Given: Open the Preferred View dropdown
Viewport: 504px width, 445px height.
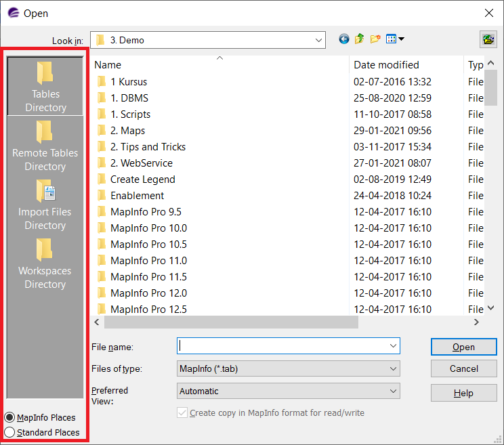Looking at the screenshot, I should click(x=289, y=391).
